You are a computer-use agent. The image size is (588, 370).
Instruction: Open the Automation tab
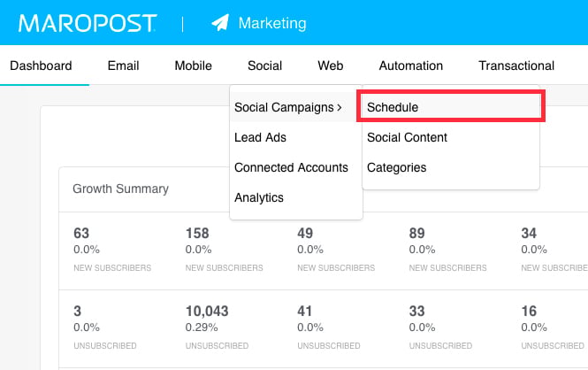(410, 66)
